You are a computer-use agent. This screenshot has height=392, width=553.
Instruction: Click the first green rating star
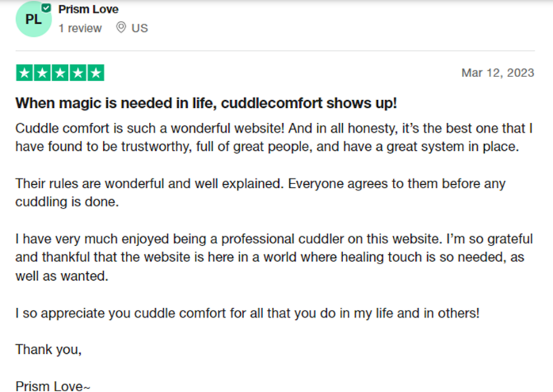click(x=24, y=73)
